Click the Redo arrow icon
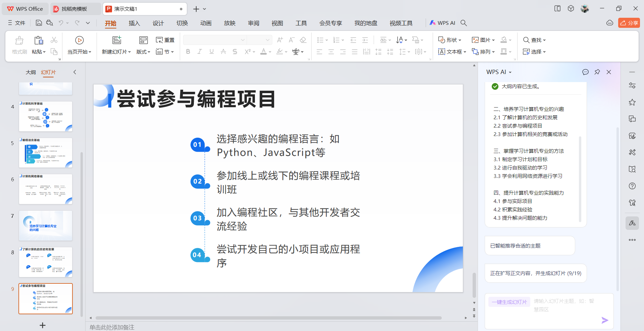The image size is (644, 331). pyautogui.click(x=77, y=23)
